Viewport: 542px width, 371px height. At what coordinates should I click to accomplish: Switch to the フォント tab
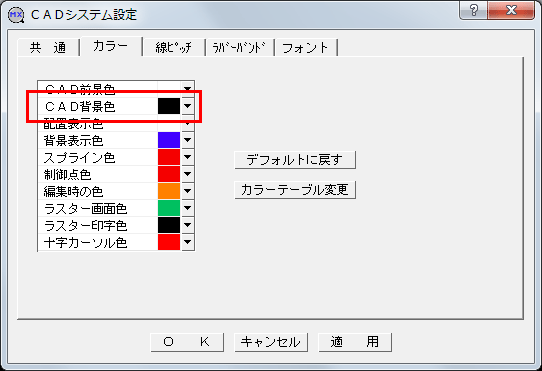tap(305, 47)
